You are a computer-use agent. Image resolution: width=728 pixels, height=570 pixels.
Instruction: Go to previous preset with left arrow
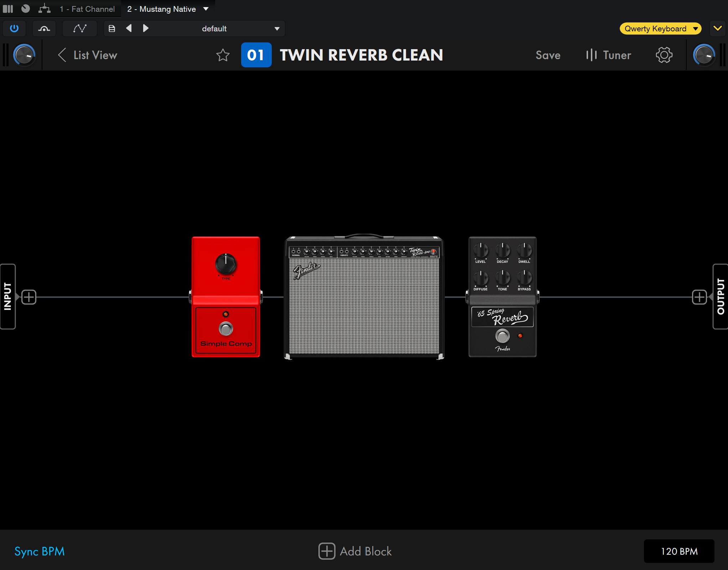(129, 28)
